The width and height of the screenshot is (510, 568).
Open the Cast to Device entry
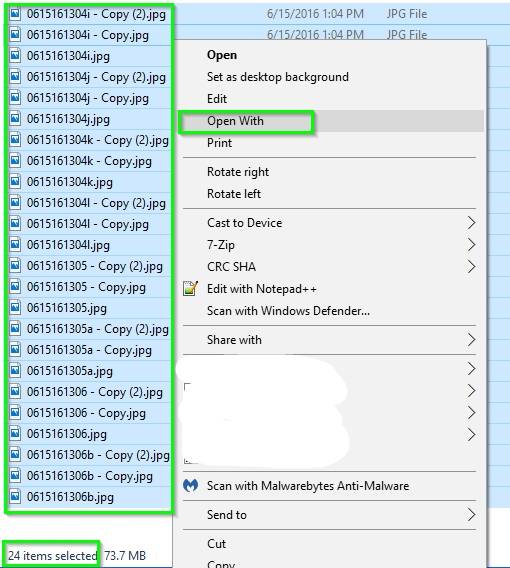244,223
